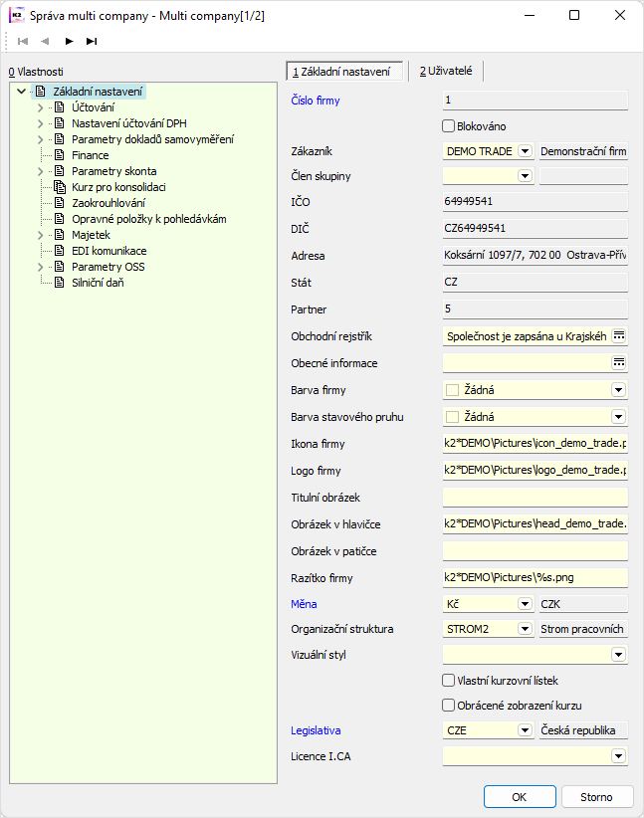
Task: Cancel with the Storno button
Action: [x=596, y=797]
